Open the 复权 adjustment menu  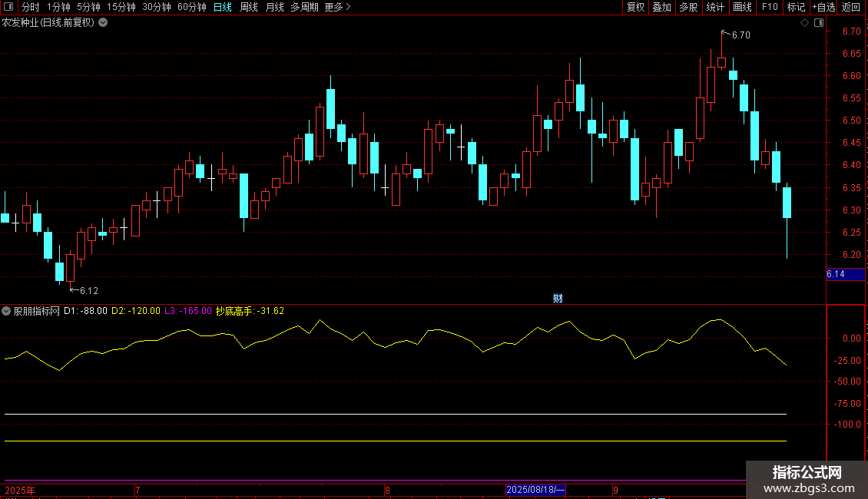click(x=635, y=7)
